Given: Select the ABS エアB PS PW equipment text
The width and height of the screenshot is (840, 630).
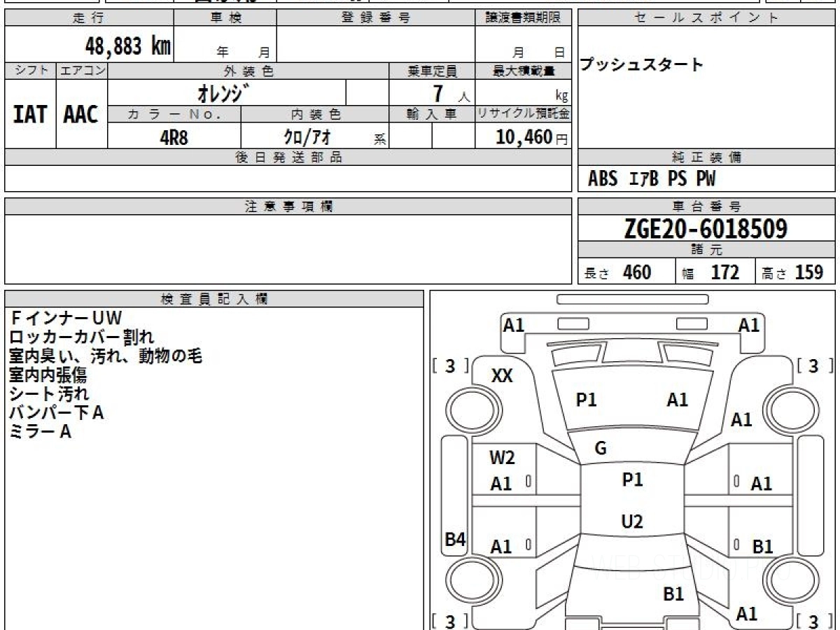Looking at the screenshot, I should 652,179.
